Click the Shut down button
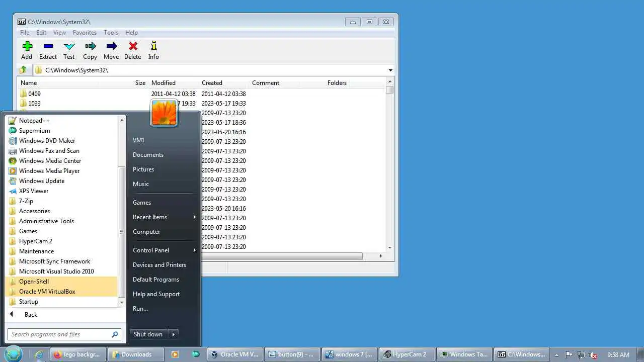This screenshot has height=362, width=644. [x=148, y=334]
